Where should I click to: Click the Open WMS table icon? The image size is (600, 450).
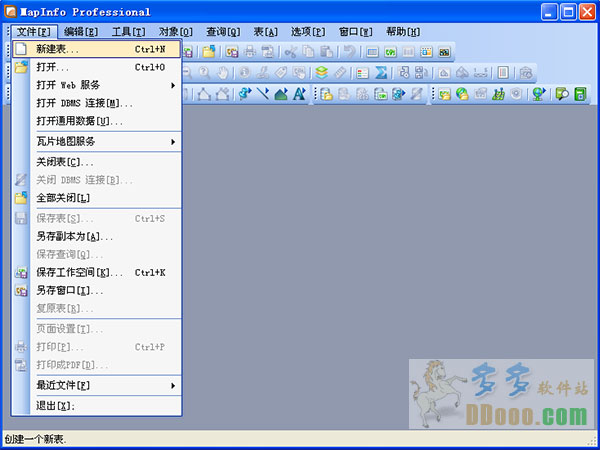pyautogui.click(x=444, y=94)
